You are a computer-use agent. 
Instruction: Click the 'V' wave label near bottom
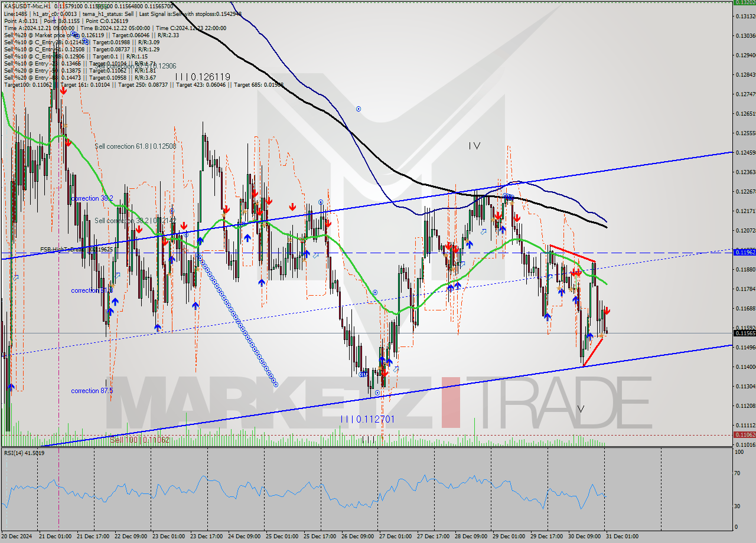581,408
